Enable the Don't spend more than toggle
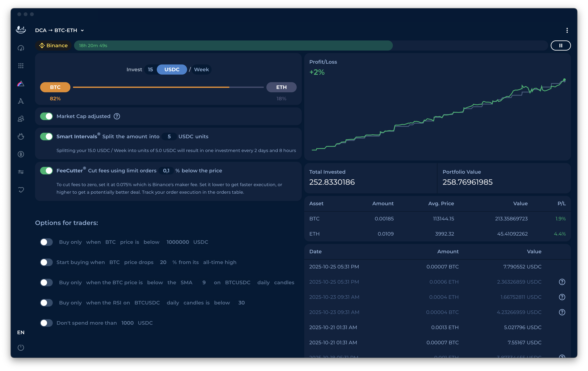The image size is (588, 371). (46, 323)
